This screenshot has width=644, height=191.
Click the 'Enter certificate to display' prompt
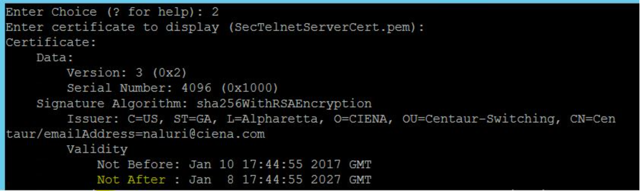pyautogui.click(x=112, y=27)
